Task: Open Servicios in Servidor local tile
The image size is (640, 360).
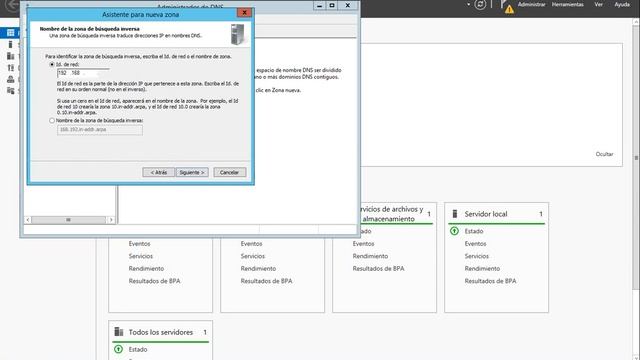Action: pos(476,256)
